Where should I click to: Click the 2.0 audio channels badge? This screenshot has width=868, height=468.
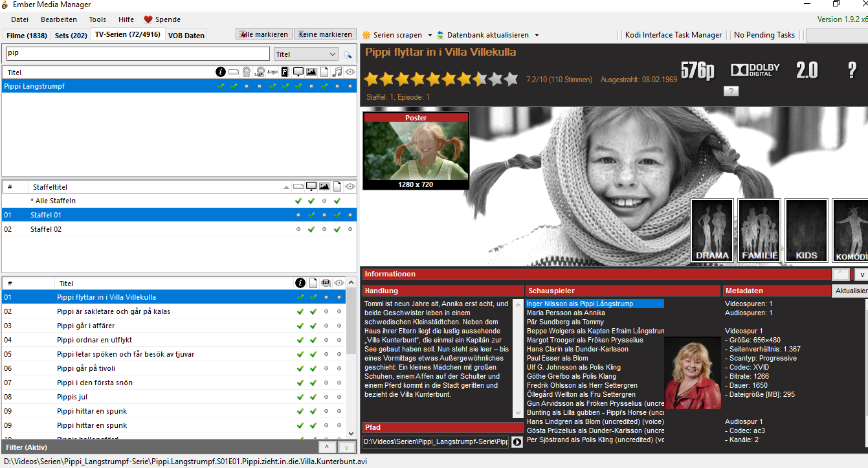click(x=807, y=71)
